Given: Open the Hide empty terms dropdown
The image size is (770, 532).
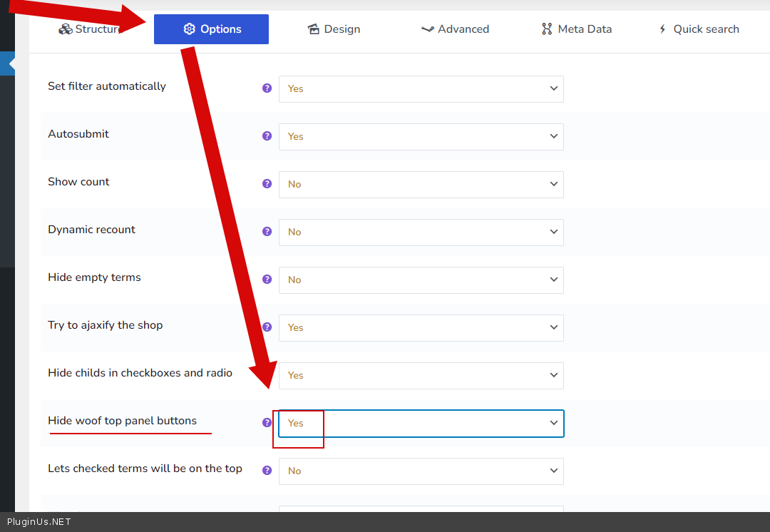Looking at the screenshot, I should pyautogui.click(x=421, y=280).
